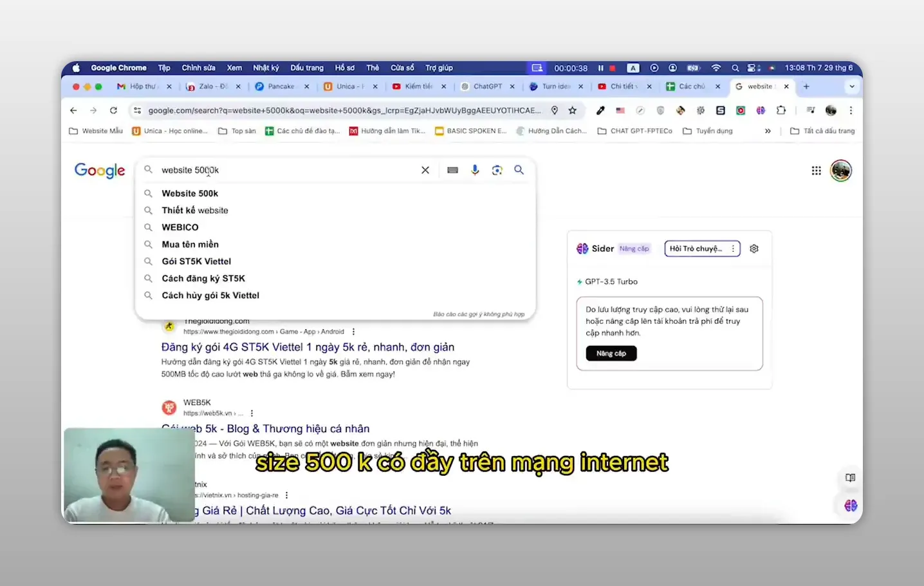Open the Google apps grid
924x586 pixels.
tap(816, 171)
